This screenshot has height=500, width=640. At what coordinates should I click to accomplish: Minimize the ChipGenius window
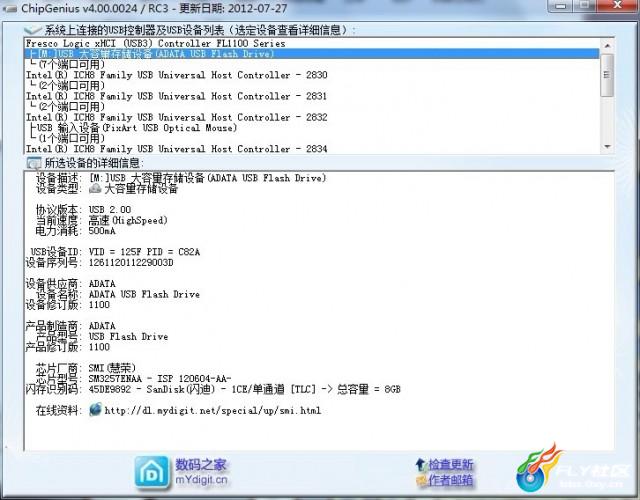(562, 6)
